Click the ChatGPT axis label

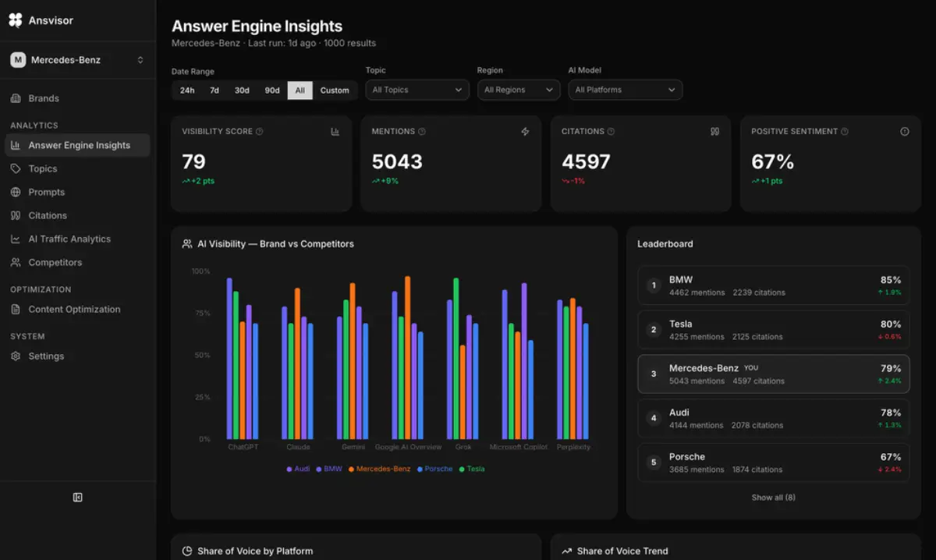(x=243, y=447)
